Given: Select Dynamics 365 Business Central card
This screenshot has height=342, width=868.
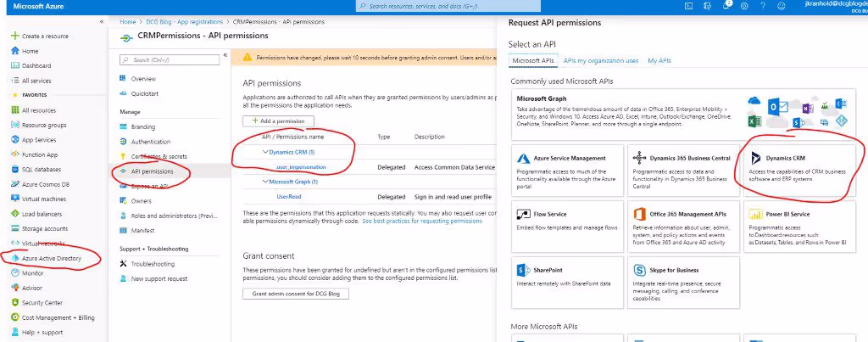Looking at the screenshot, I should (x=684, y=171).
